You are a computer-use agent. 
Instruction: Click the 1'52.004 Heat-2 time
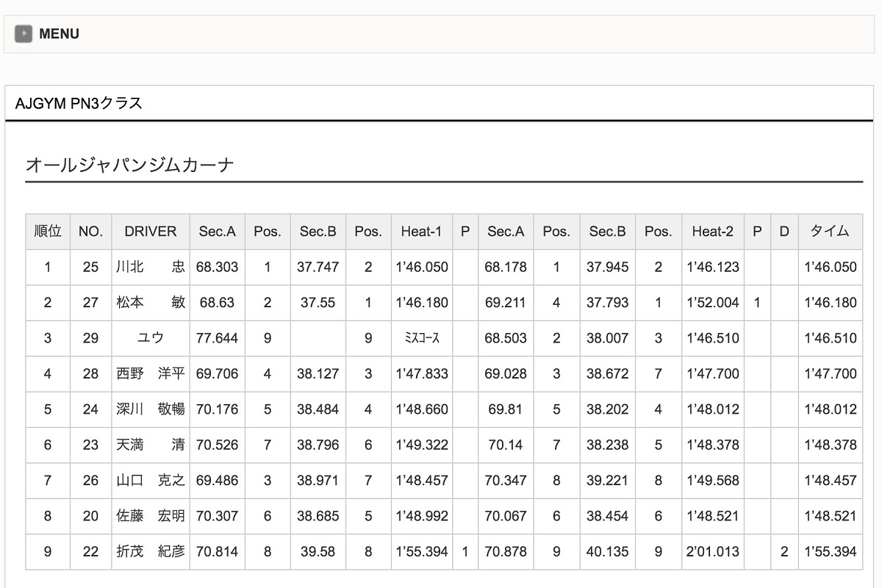(712, 302)
